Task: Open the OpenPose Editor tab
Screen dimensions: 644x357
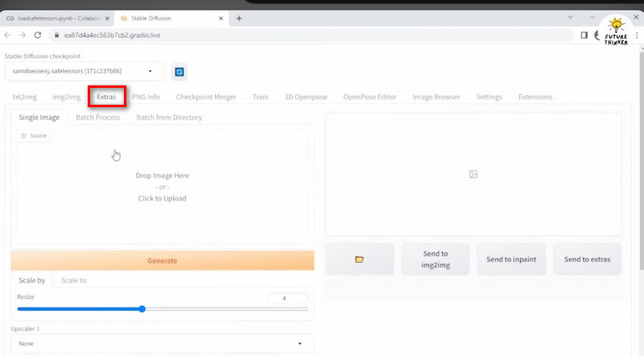Action: tap(370, 97)
